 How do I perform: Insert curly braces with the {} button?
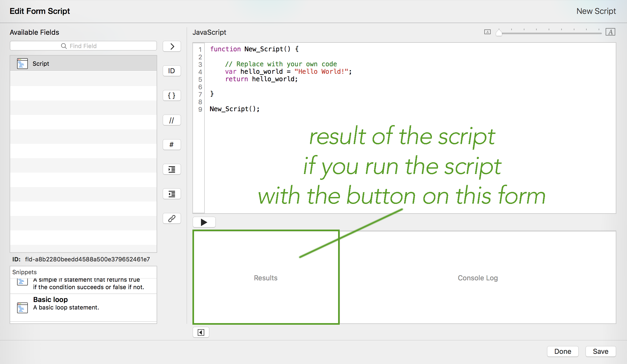172,95
